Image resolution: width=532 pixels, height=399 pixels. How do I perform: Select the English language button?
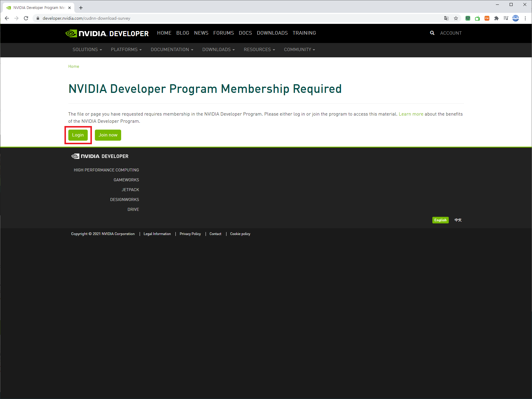(440, 220)
